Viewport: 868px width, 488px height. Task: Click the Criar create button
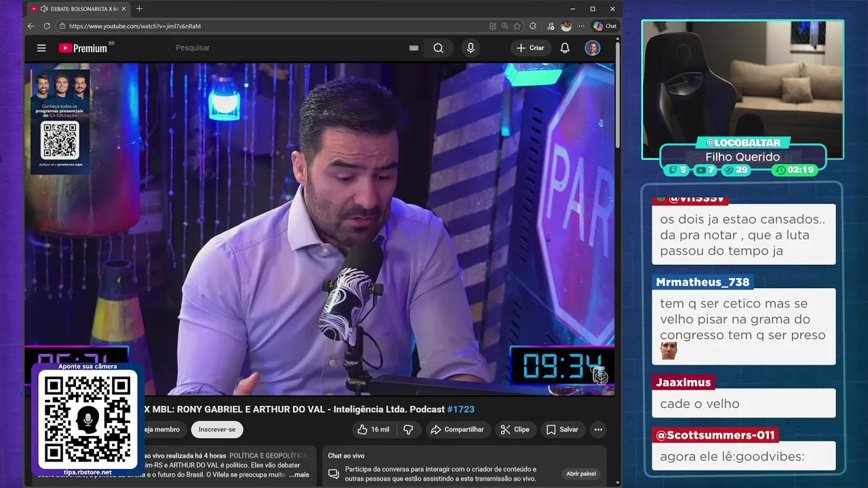pos(530,48)
